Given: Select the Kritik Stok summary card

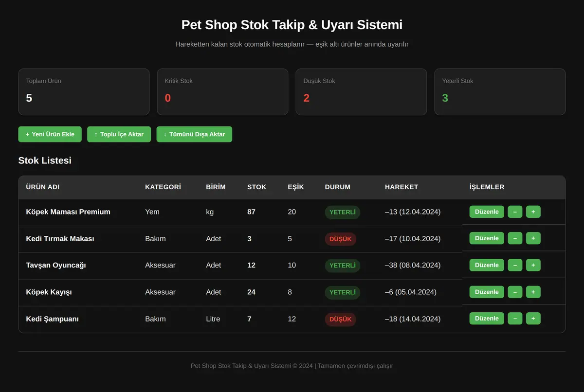Looking at the screenshot, I should tap(222, 92).
